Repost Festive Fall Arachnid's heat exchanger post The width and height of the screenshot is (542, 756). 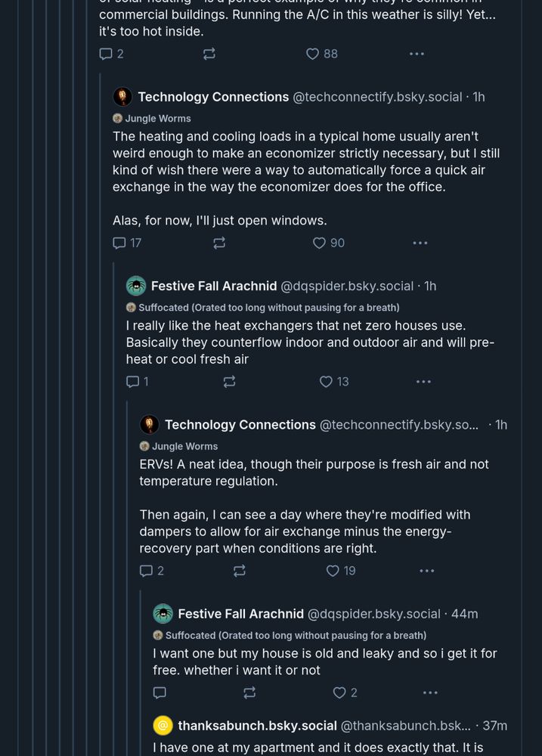(229, 382)
